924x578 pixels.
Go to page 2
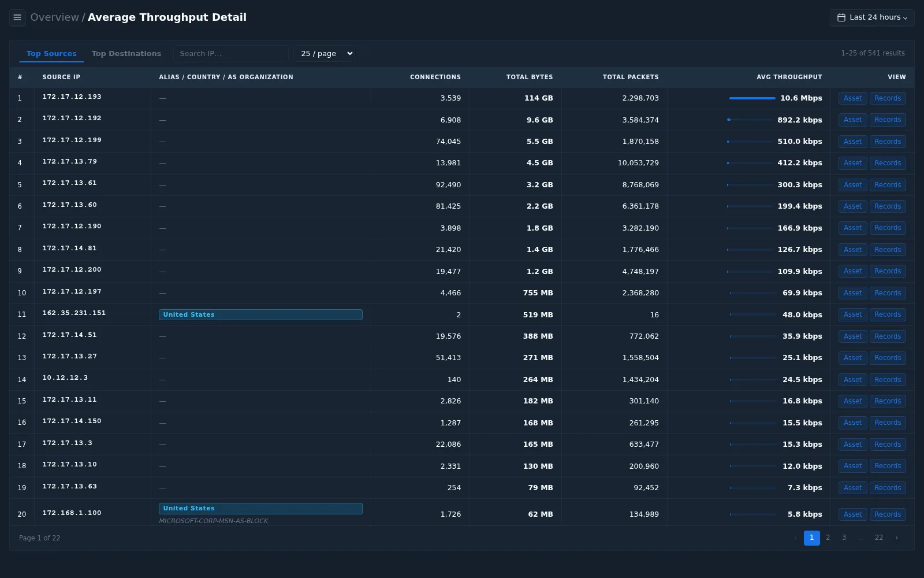tap(828, 538)
